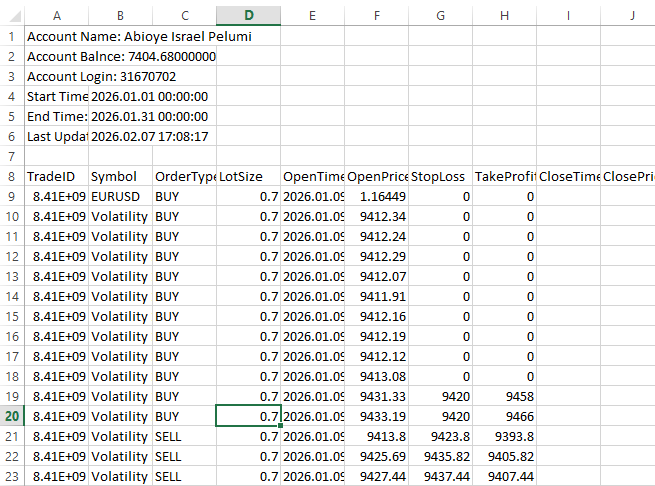Click open price 9425.69 cell

376,457
